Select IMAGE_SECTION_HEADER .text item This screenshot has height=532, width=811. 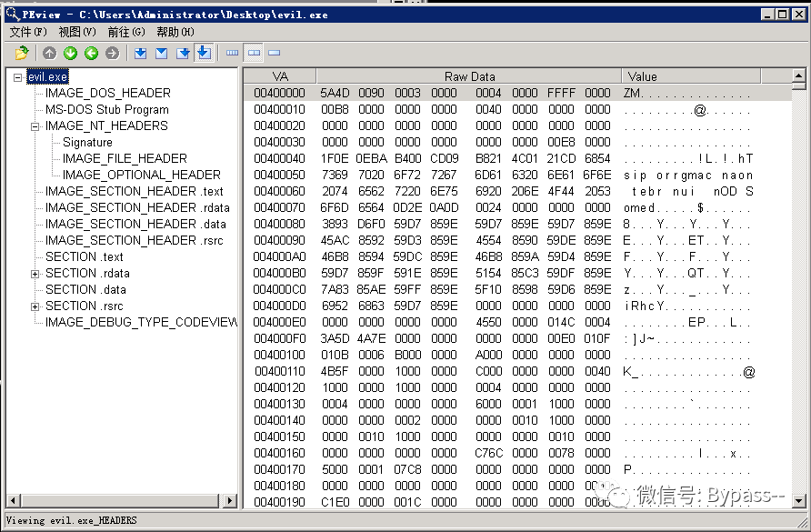pos(134,192)
